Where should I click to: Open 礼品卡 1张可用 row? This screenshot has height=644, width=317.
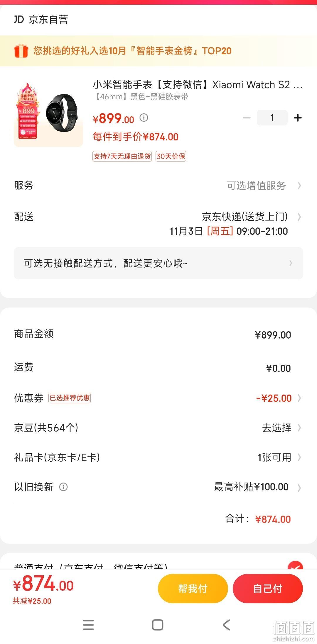[158, 457]
